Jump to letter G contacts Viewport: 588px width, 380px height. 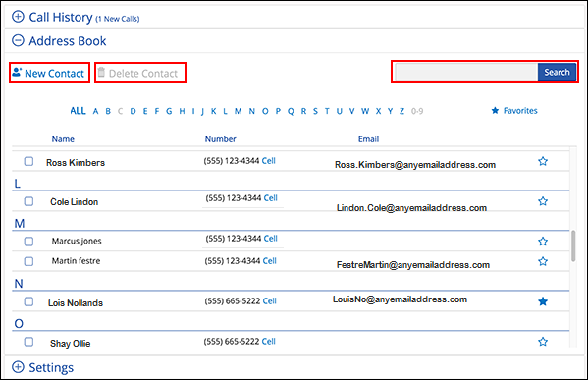[169, 111]
